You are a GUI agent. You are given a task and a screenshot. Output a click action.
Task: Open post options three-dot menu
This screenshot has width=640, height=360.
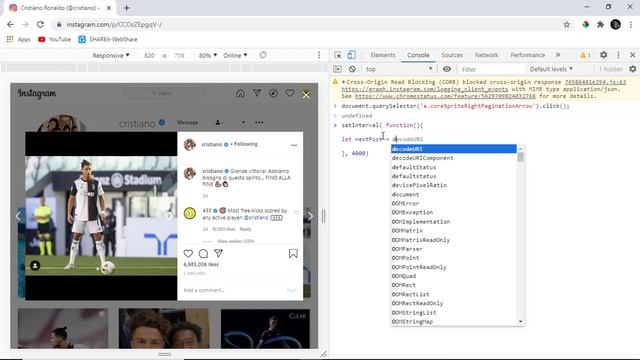pyautogui.click(x=294, y=145)
